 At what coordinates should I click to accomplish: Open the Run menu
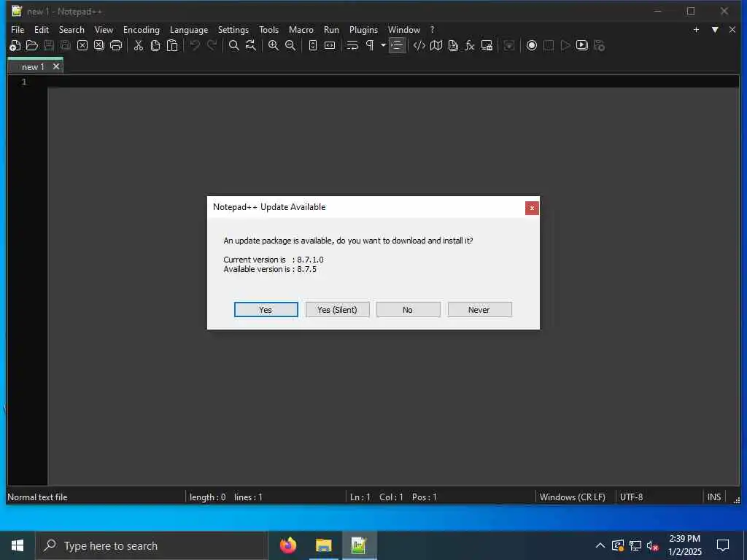pos(332,29)
